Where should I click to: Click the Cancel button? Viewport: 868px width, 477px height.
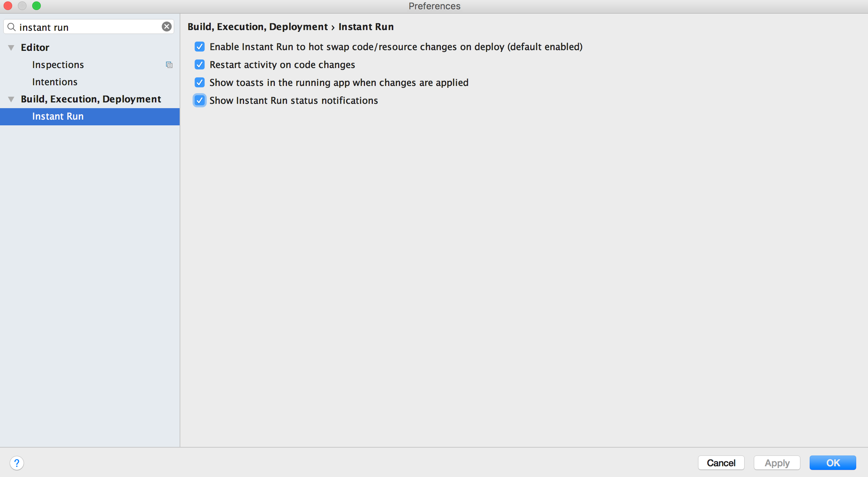coord(721,463)
